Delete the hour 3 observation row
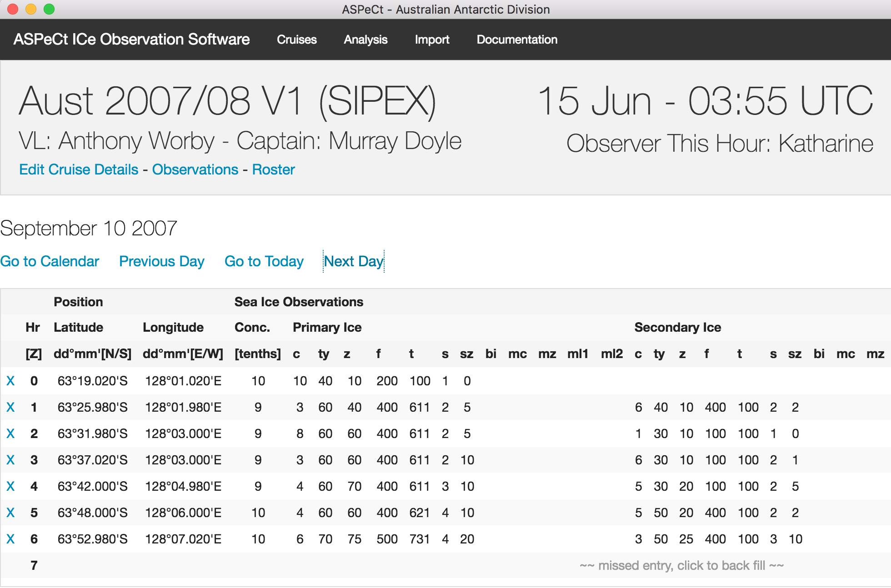Viewport: 891px width, 588px height. [x=10, y=460]
